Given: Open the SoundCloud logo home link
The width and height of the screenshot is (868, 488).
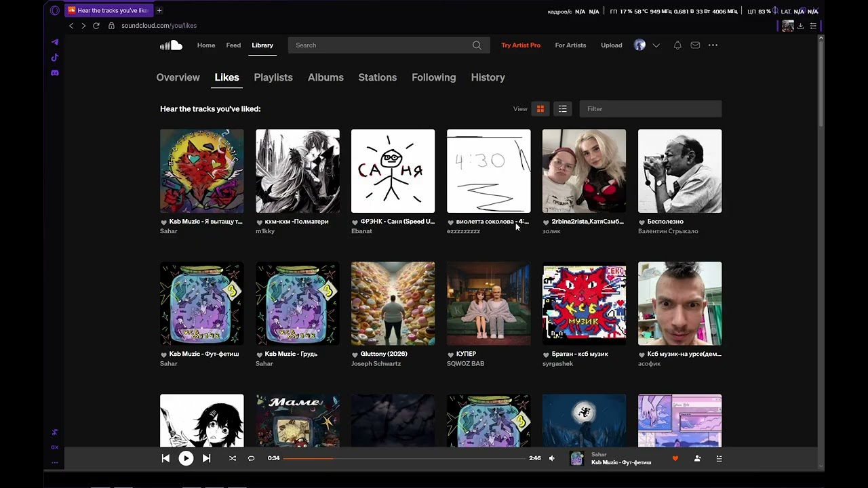Looking at the screenshot, I should (171, 45).
